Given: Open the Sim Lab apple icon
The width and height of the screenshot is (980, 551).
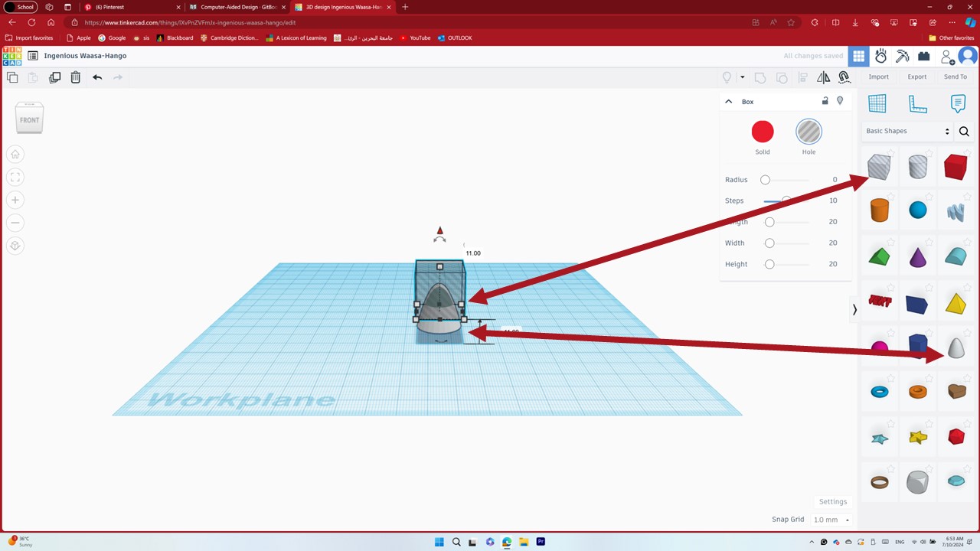Looking at the screenshot, I should [880, 56].
